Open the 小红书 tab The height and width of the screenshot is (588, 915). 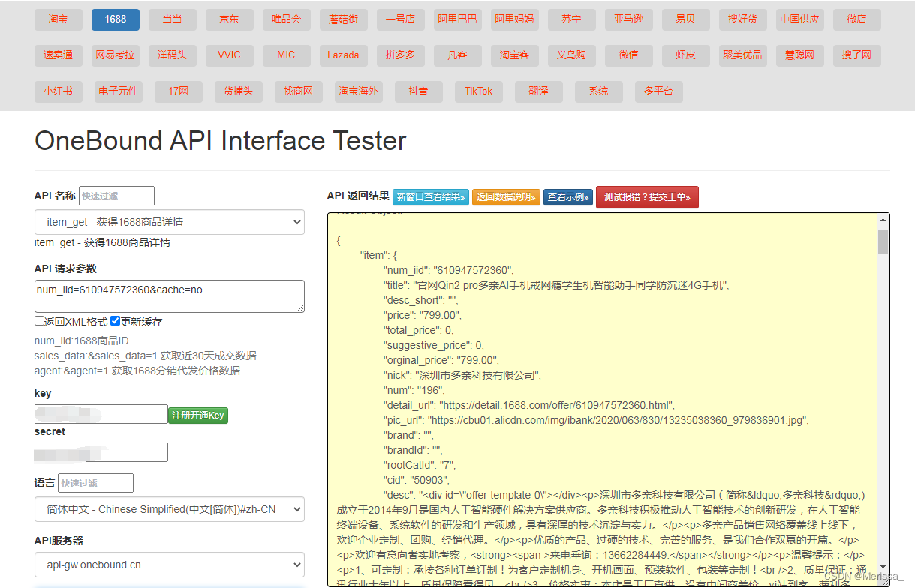[x=58, y=91]
